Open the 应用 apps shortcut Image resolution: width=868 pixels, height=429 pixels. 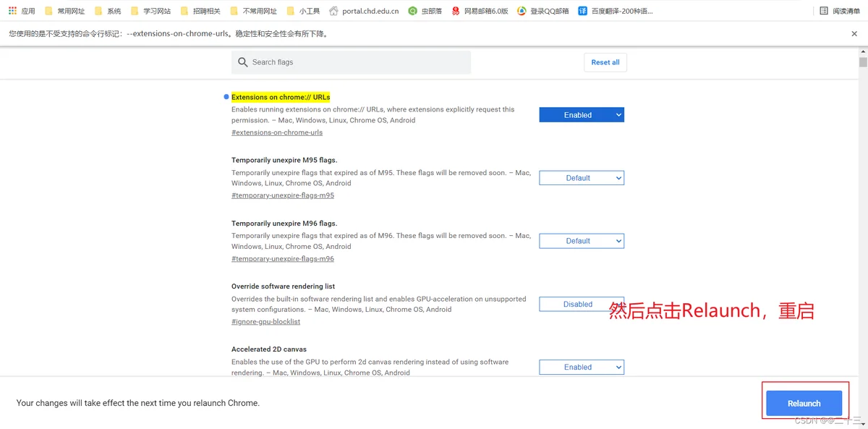click(x=22, y=11)
